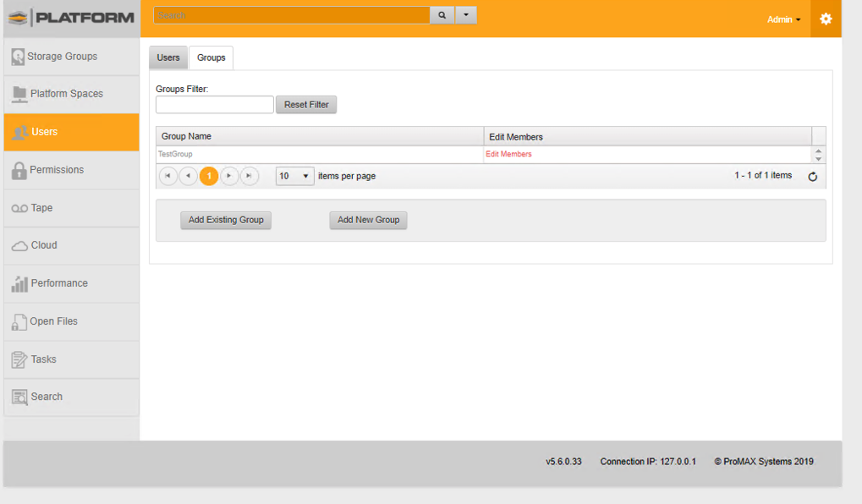Click the Add New Group button

(x=368, y=220)
